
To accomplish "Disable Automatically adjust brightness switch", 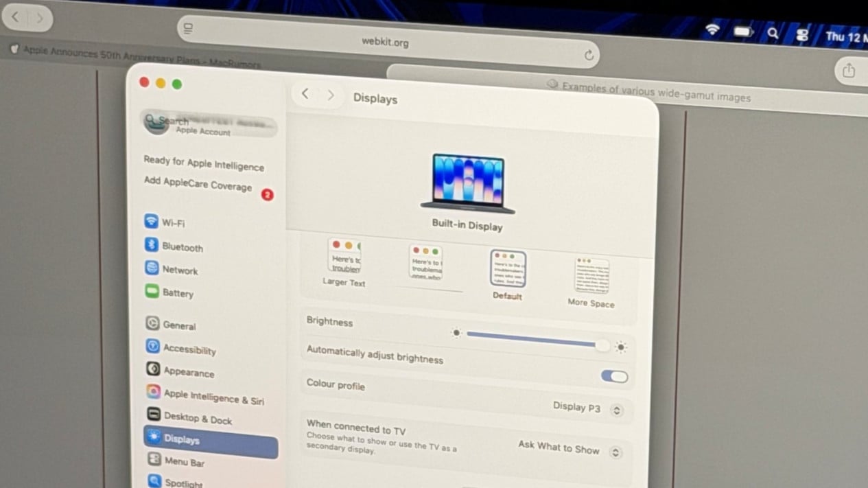I will (x=614, y=376).
